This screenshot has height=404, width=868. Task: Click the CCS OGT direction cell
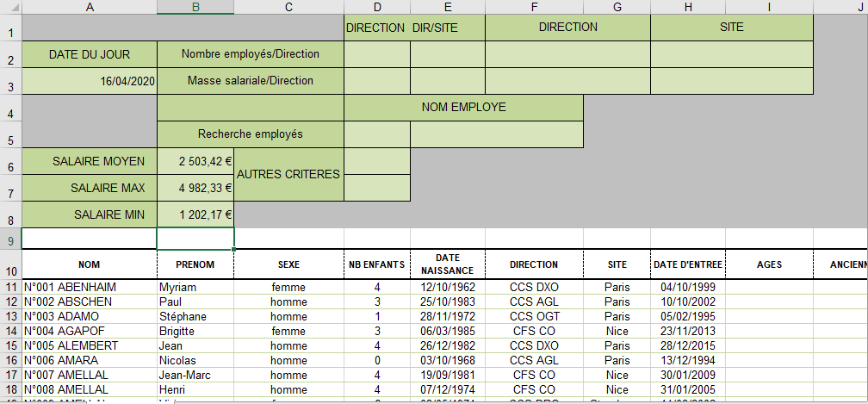click(534, 316)
